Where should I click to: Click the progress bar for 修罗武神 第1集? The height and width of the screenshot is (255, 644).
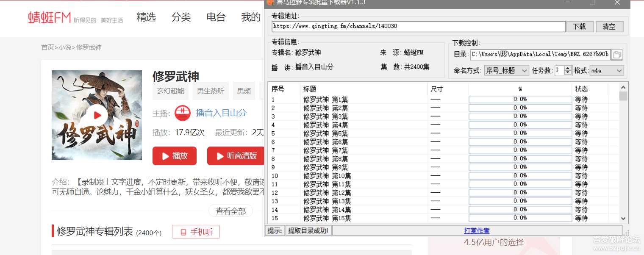pos(519,99)
